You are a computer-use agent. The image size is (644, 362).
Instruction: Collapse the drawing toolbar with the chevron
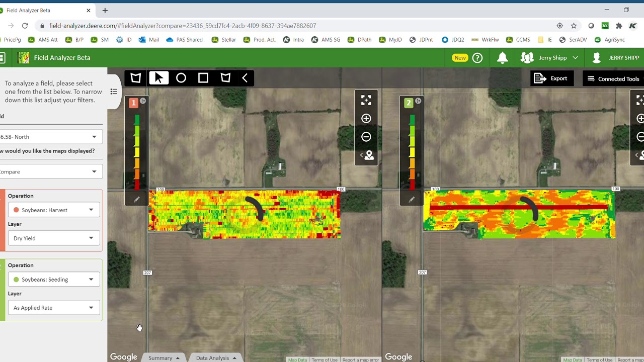[245, 78]
